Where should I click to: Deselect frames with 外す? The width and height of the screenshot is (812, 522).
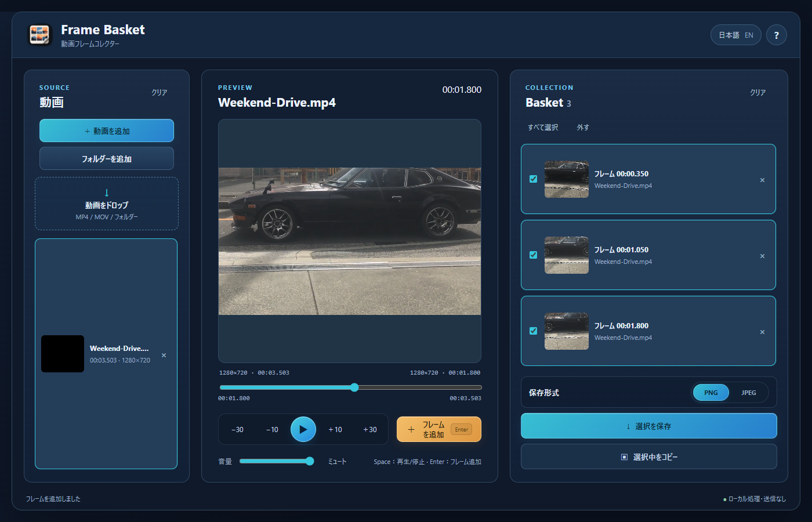point(583,127)
